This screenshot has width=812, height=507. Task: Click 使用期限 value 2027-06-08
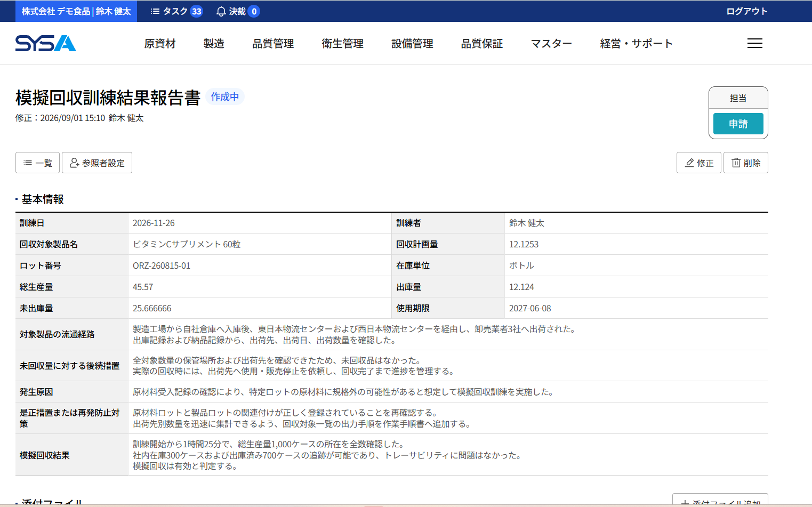click(x=530, y=308)
